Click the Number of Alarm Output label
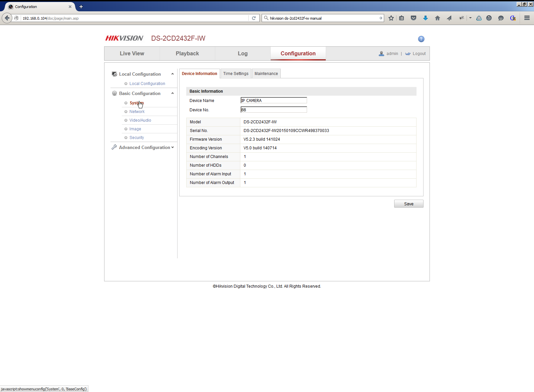This screenshot has height=392, width=534. coord(212,183)
